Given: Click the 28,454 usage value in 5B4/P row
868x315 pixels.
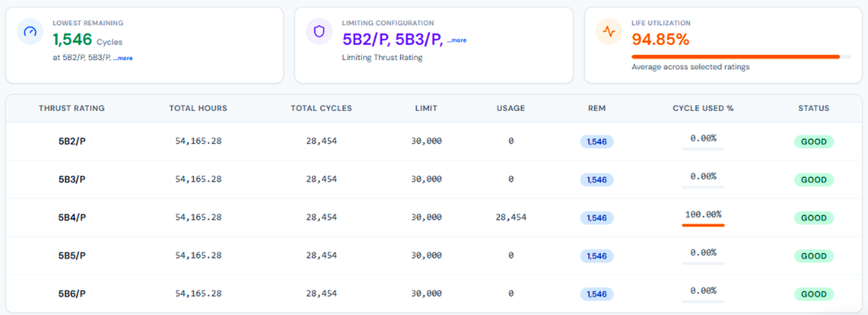Looking at the screenshot, I should (x=511, y=217).
